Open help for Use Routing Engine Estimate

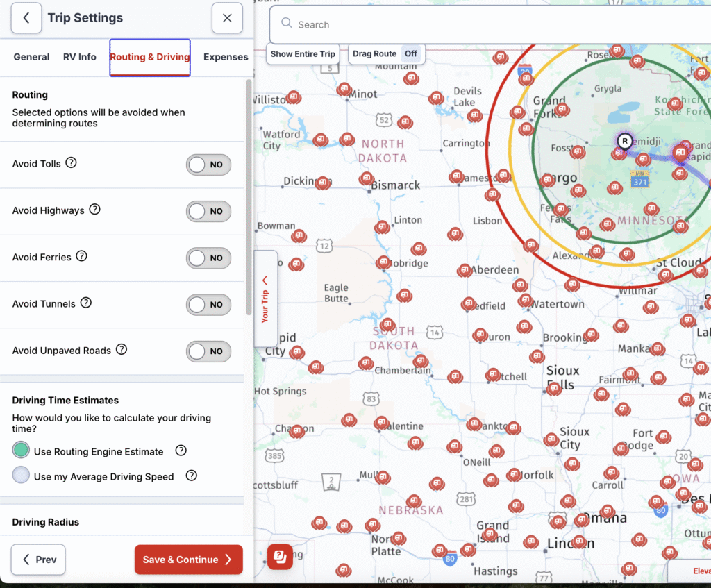[181, 451]
